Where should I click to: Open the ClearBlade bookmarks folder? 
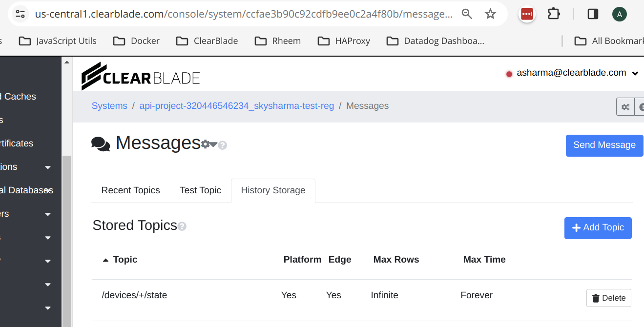coord(207,41)
